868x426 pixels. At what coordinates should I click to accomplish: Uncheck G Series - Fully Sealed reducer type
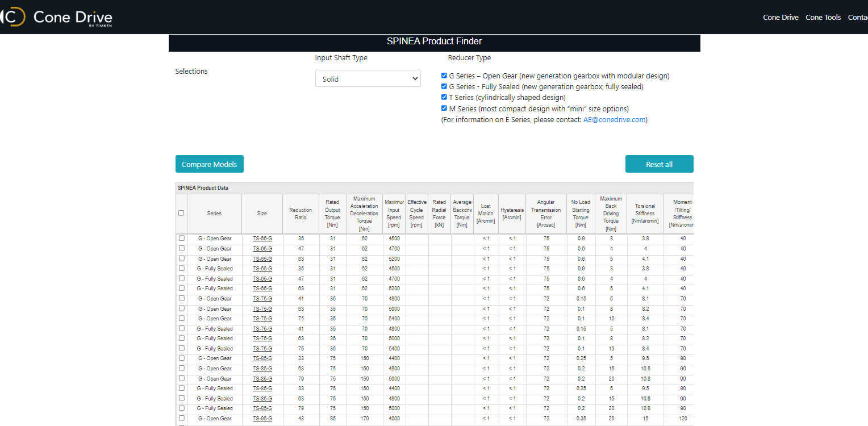444,86
